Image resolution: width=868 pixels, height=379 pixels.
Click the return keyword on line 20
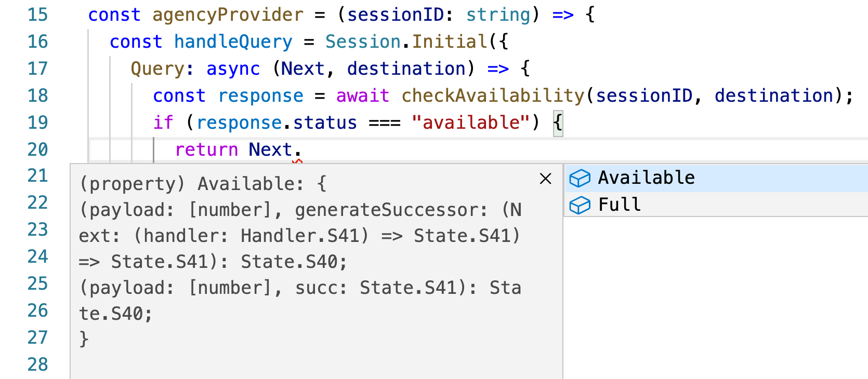206,150
